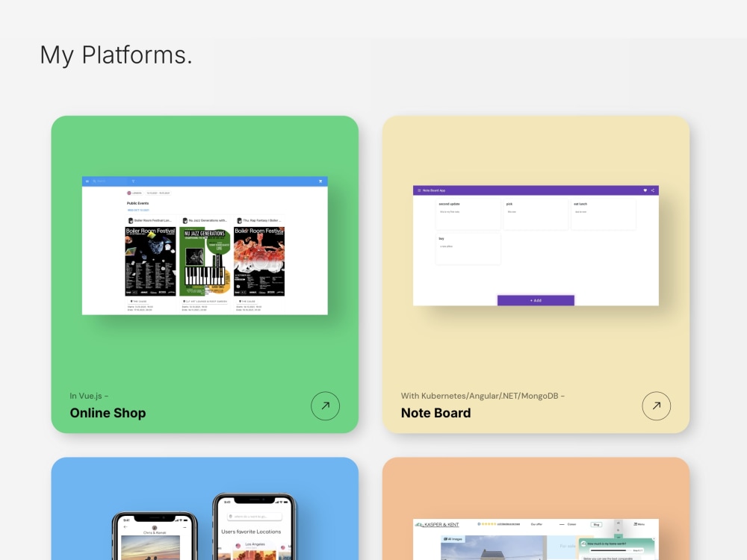Open the Note Board arrow link
The height and width of the screenshot is (560, 747).
pyautogui.click(x=656, y=405)
